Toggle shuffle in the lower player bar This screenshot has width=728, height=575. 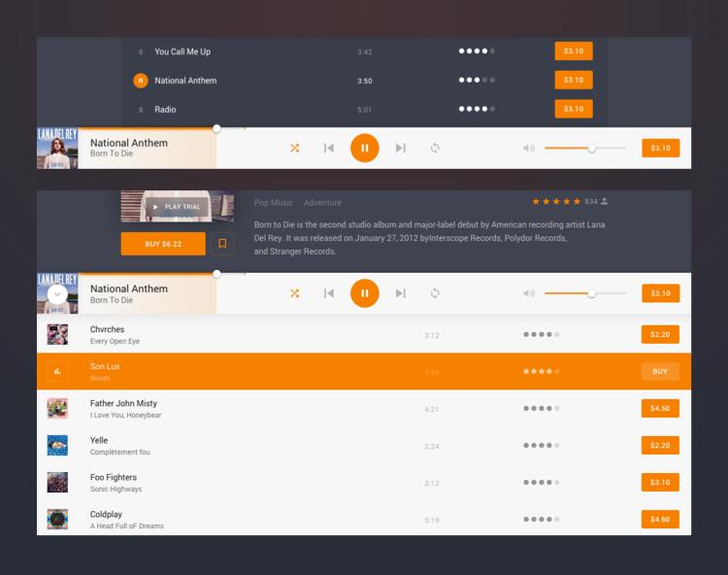pos(294,293)
